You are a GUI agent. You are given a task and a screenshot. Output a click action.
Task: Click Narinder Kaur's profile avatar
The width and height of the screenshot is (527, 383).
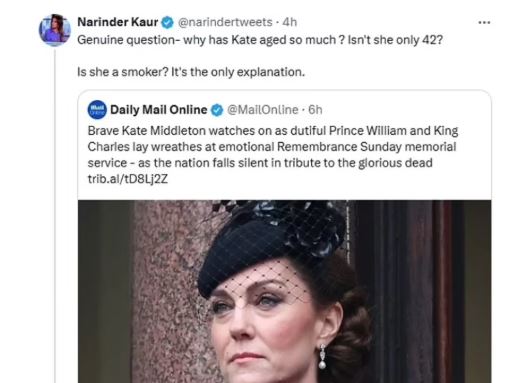55,30
